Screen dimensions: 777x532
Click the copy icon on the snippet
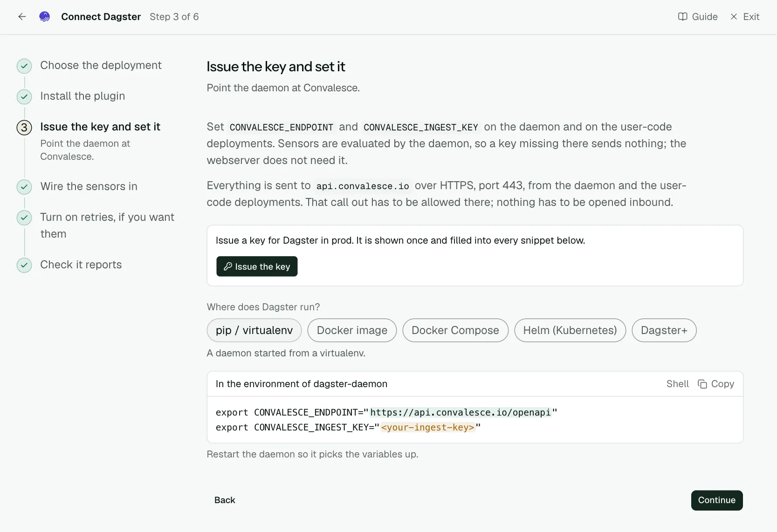(702, 384)
